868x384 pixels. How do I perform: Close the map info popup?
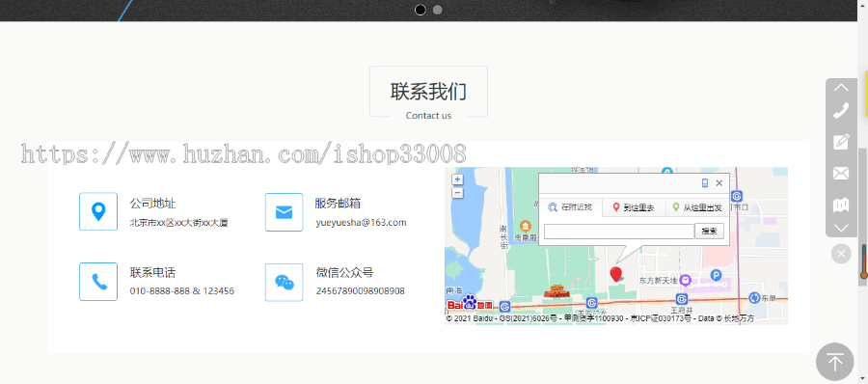point(719,183)
